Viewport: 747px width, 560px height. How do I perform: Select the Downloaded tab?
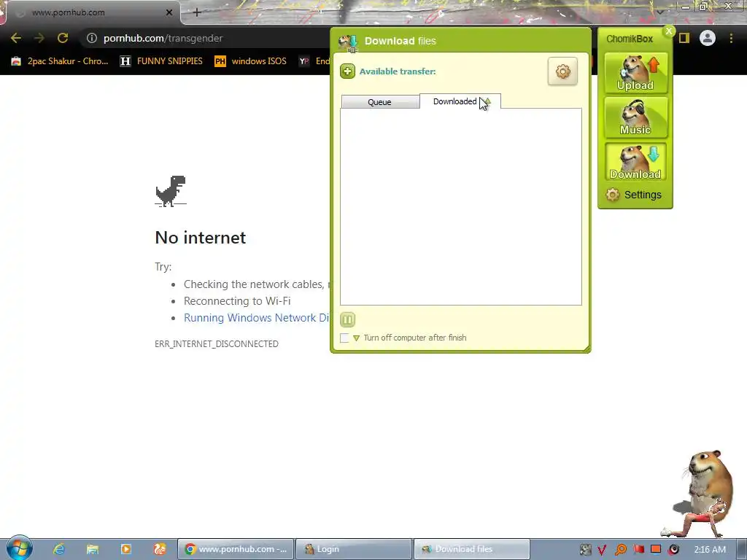click(460, 101)
